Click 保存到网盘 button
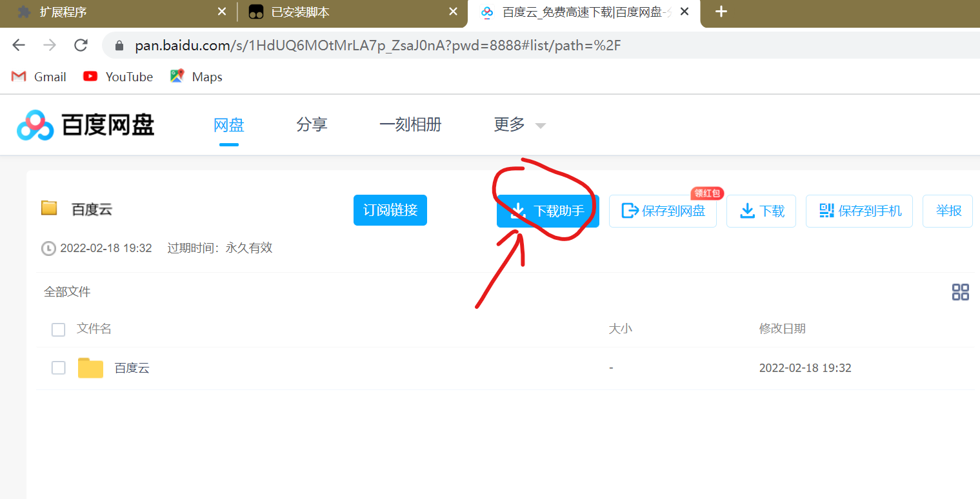Screen dimensions: 980x499 [663, 211]
